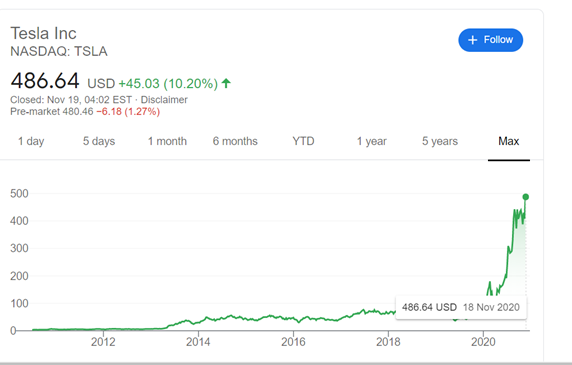Click the plus icon in Follow button
This screenshot has height=365, width=572.
click(472, 40)
